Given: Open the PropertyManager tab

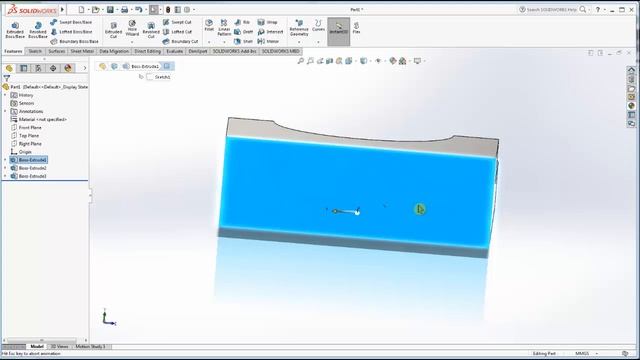Looking at the screenshot, I should pyautogui.click(x=24, y=68).
